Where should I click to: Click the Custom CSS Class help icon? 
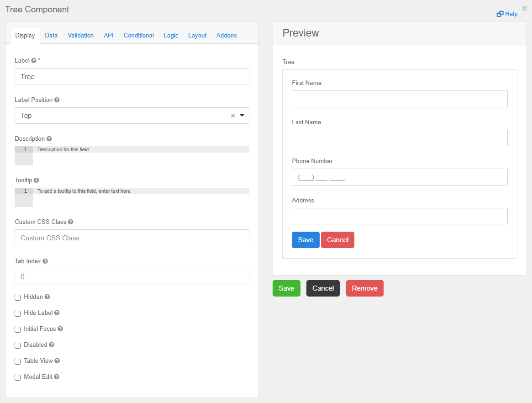71,222
